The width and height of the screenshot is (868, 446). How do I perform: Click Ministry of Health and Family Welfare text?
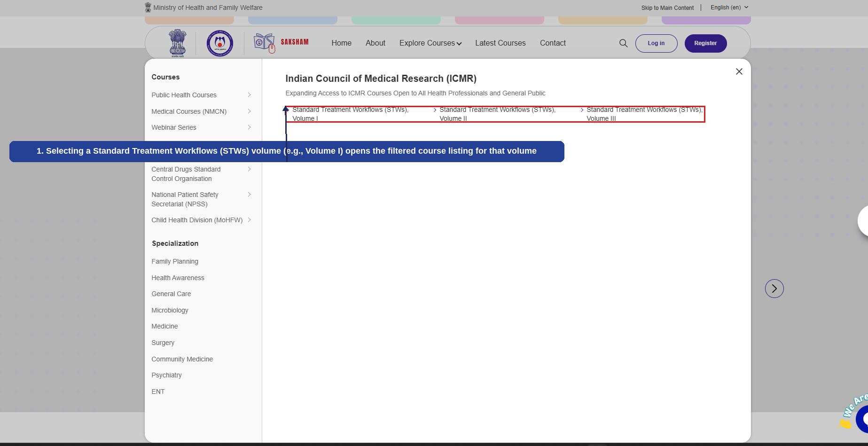[x=208, y=8]
